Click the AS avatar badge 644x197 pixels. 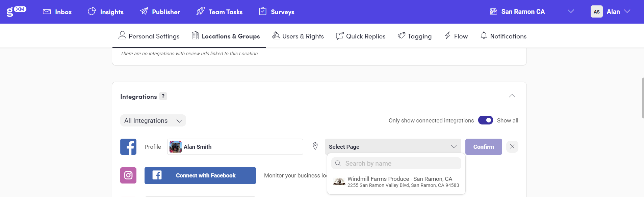(x=597, y=11)
